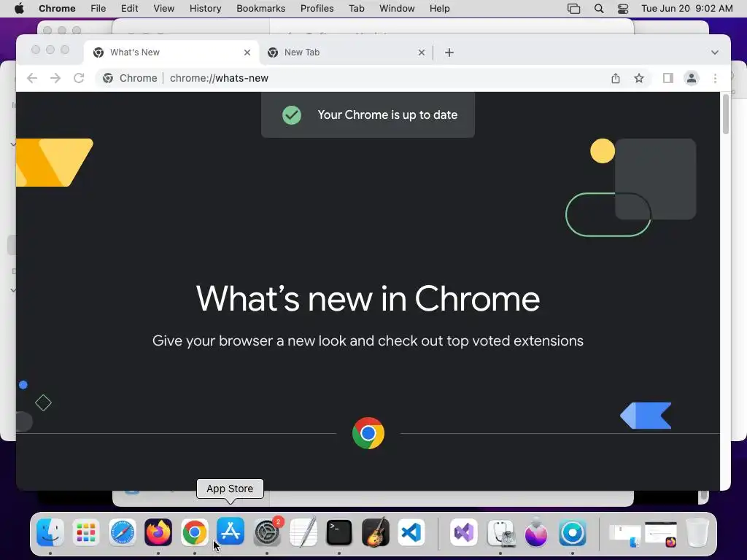Share this page via the share icon
The image size is (747, 560).
(x=616, y=78)
